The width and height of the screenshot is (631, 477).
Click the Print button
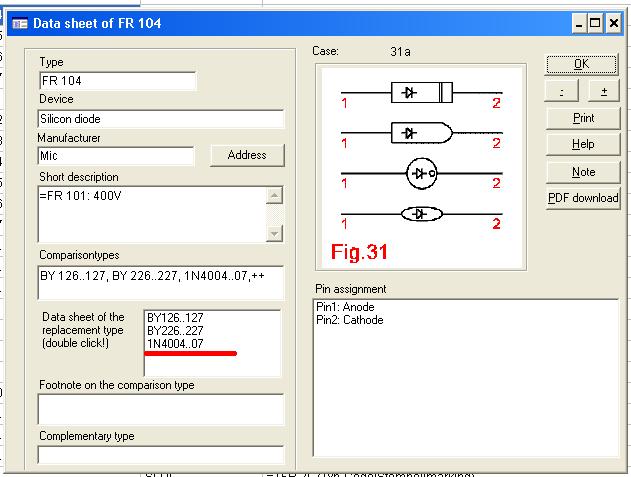(x=583, y=118)
